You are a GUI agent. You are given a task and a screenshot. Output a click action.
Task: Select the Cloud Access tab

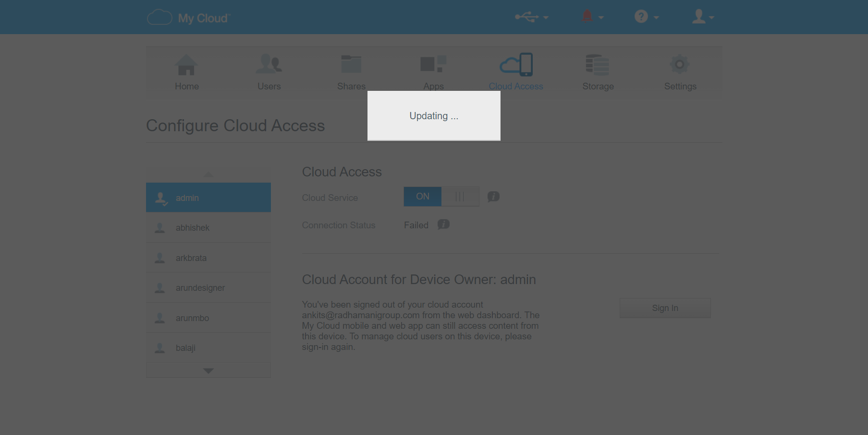516,72
